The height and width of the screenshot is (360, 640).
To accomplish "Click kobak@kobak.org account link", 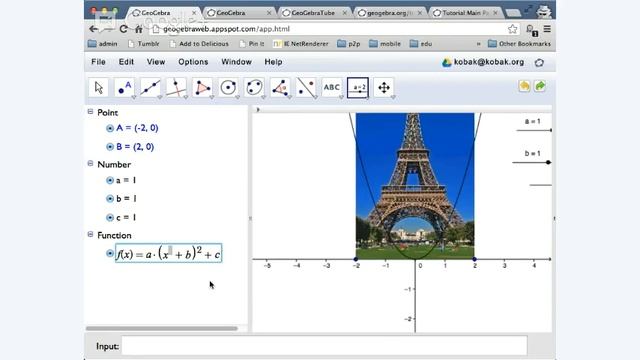I will click(x=489, y=62).
